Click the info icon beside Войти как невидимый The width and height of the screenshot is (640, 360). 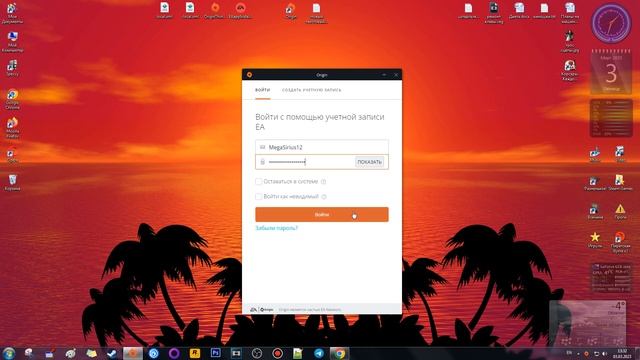tap(324, 197)
